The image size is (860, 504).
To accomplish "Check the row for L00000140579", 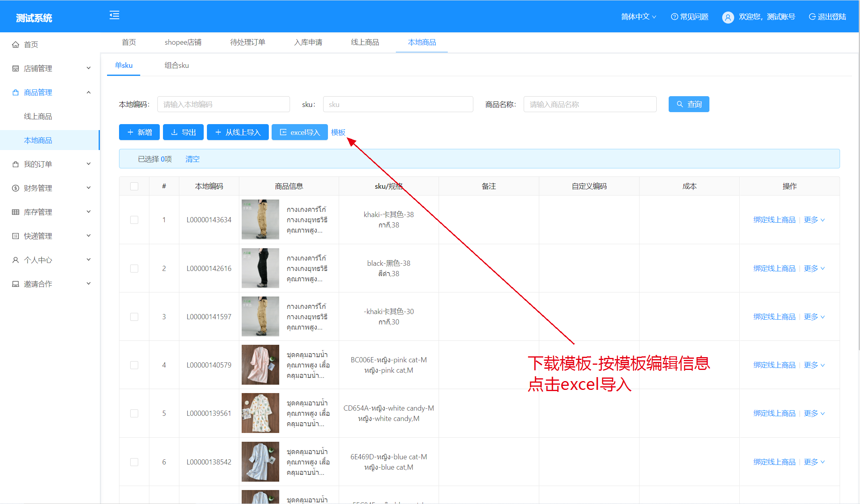I will [x=134, y=365].
